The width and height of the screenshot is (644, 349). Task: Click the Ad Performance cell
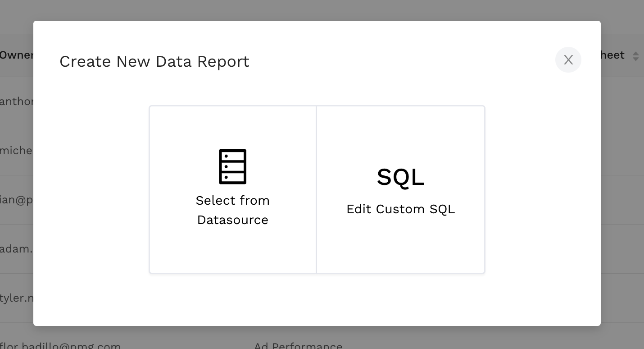(x=298, y=346)
